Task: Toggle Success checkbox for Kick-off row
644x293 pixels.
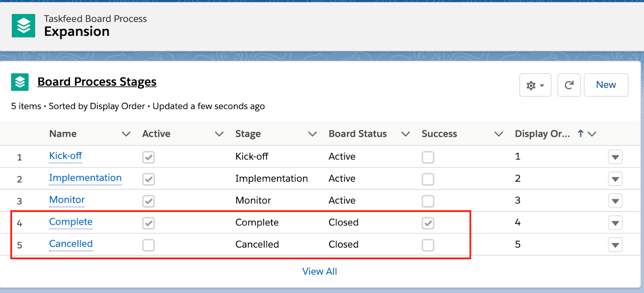Action: pos(428,157)
